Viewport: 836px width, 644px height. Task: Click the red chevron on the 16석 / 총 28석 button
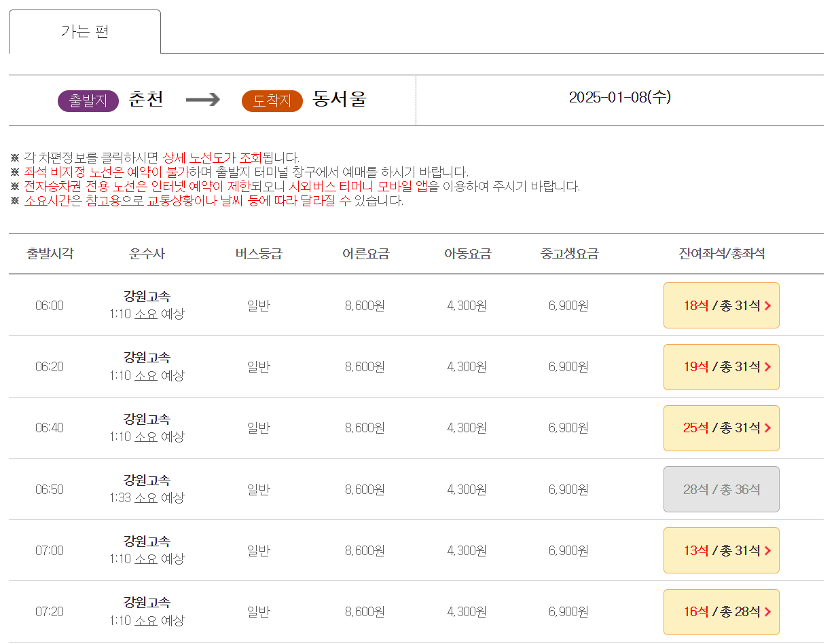pos(768,612)
